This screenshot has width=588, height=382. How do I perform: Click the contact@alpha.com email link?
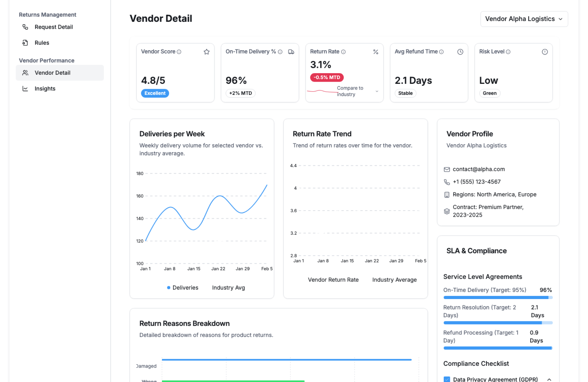click(x=478, y=169)
